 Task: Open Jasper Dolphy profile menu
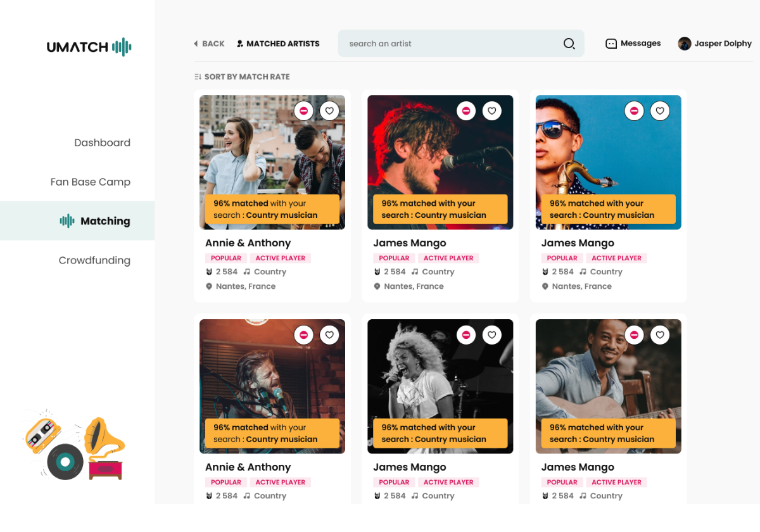point(714,44)
